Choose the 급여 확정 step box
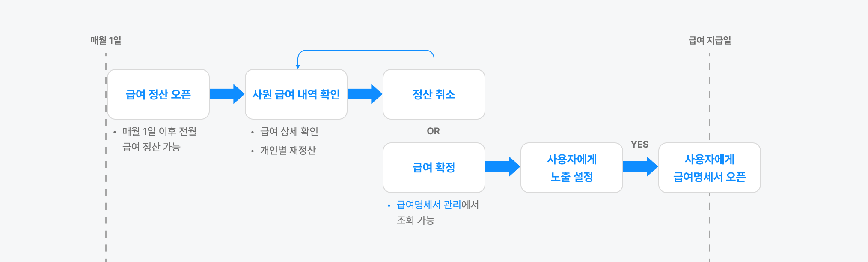The width and height of the screenshot is (868, 262). point(434,168)
